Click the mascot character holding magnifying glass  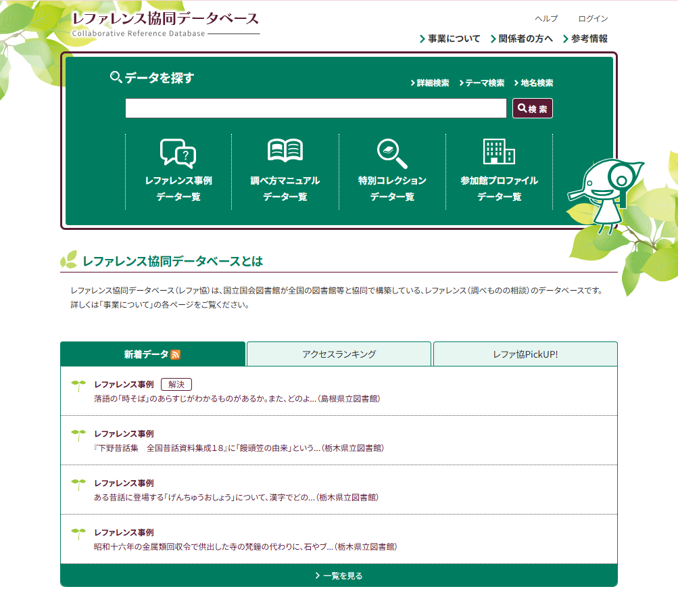point(603,194)
